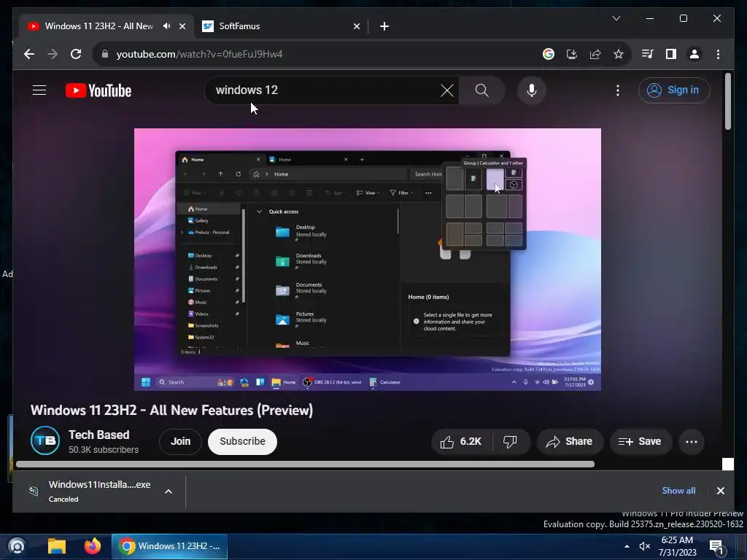Close the Windows 11 23H2 tab
747x560 pixels.
(182, 26)
